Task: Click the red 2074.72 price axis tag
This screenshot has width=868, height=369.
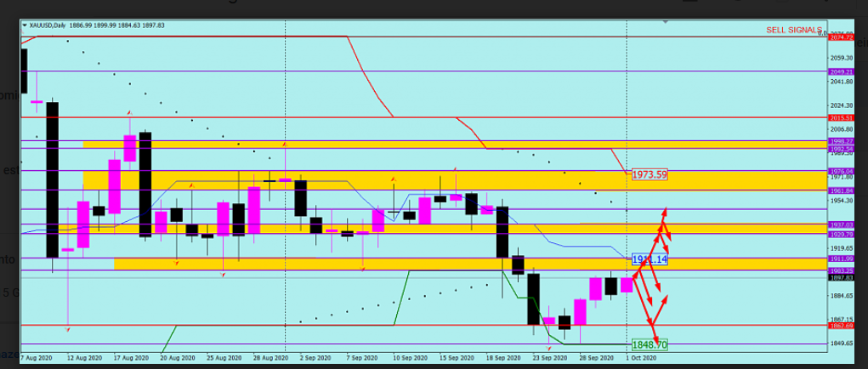Action: coord(840,37)
